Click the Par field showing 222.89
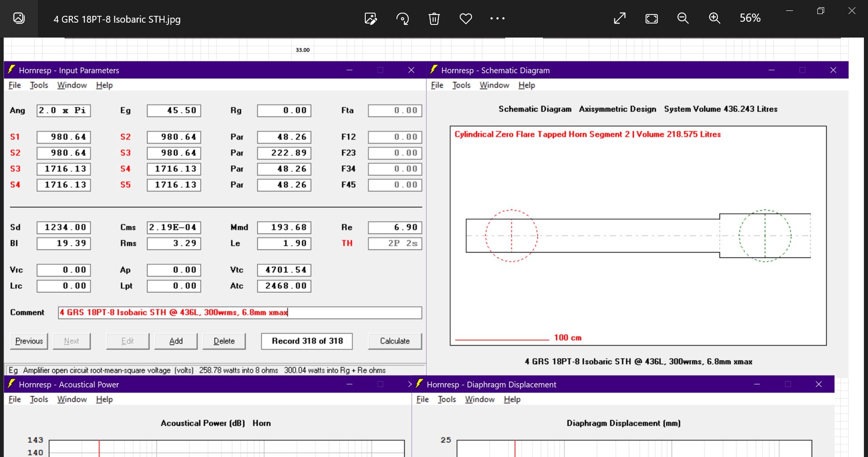Image resolution: width=868 pixels, height=457 pixels. click(284, 153)
